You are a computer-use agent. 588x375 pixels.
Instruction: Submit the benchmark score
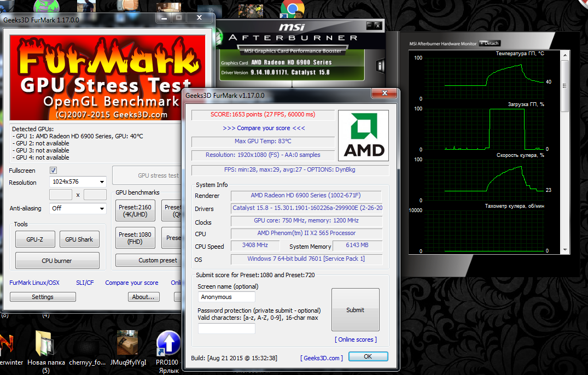pyautogui.click(x=355, y=310)
